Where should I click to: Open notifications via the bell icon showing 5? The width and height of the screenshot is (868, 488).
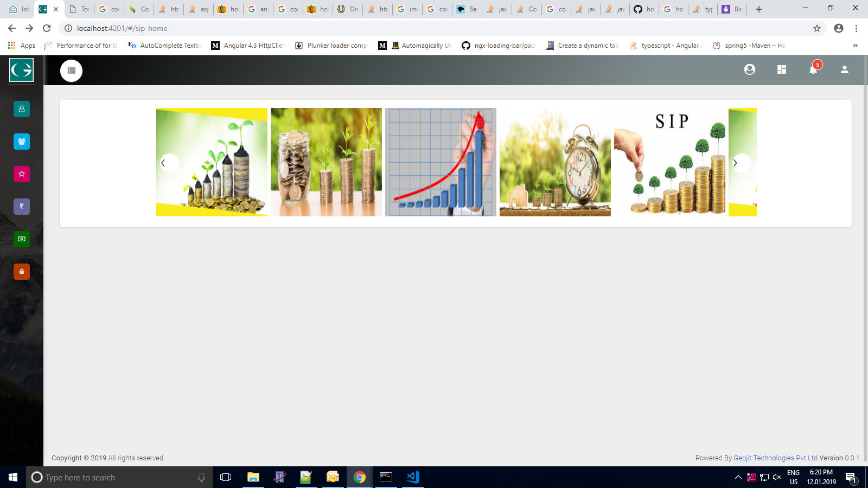[x=813, y=70]
